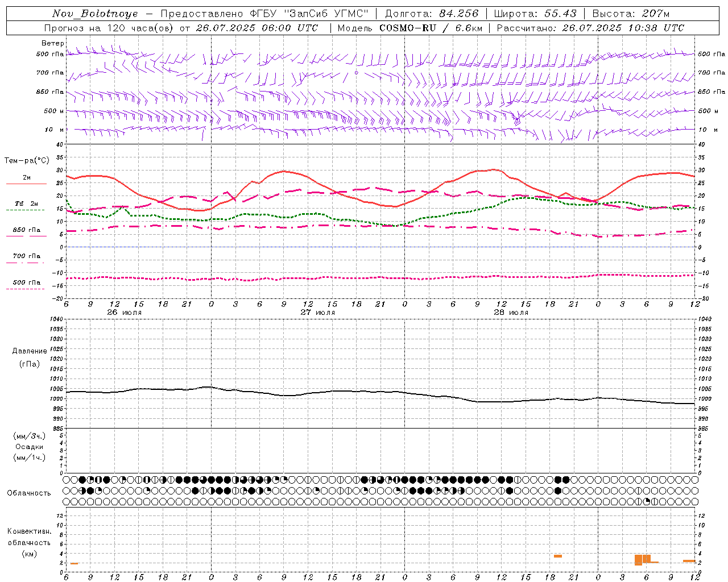Click the 28 июля date label
Viewport: 728px width, 582px height.
pos(511,313)
